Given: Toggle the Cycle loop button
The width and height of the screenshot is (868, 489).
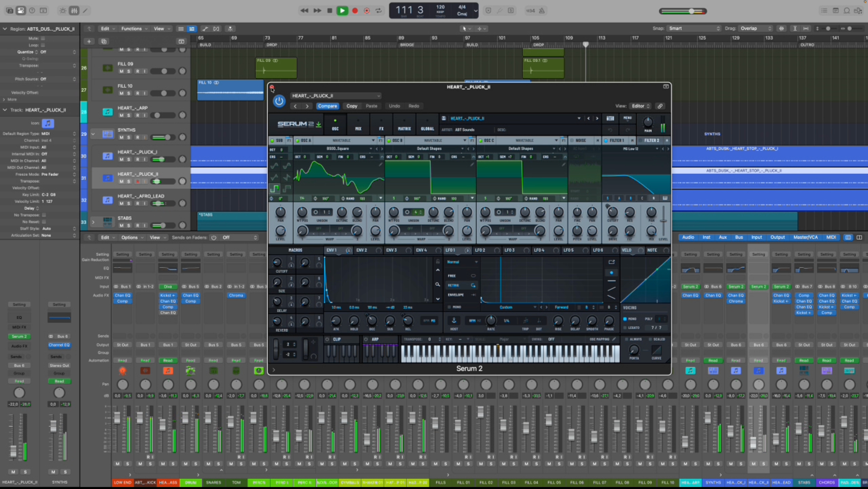Looking at the screenshot, I should pyautogui.click(x=379, y=11).
